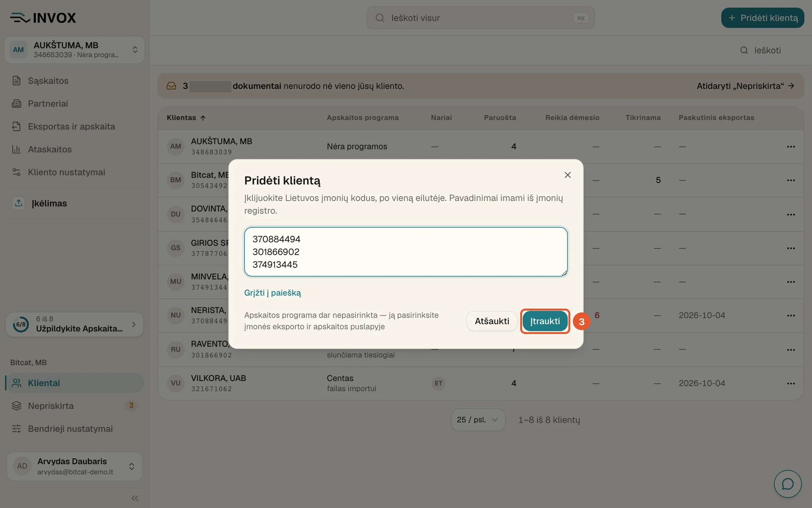Open the 25 / psl. page size dropdown

(478, 420)
